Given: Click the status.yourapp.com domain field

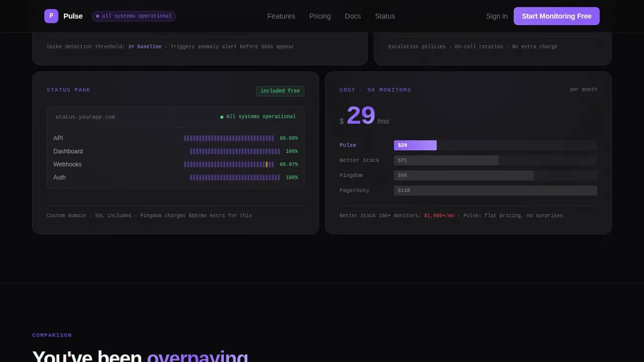Looking at the screenshot, I should point(85,116).
